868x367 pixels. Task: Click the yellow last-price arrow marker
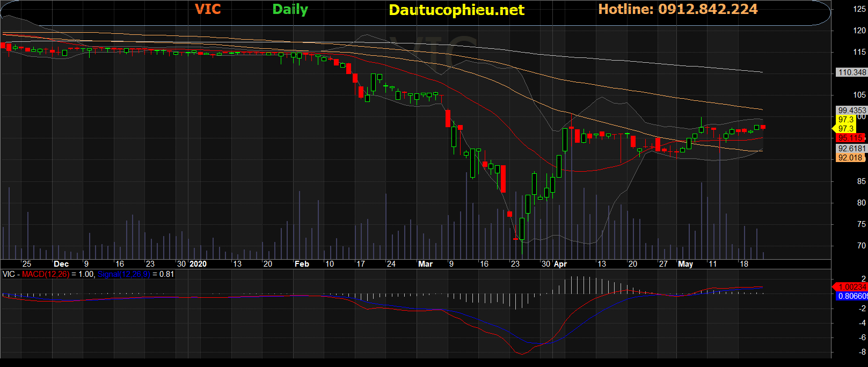click(x=834, y=128)
